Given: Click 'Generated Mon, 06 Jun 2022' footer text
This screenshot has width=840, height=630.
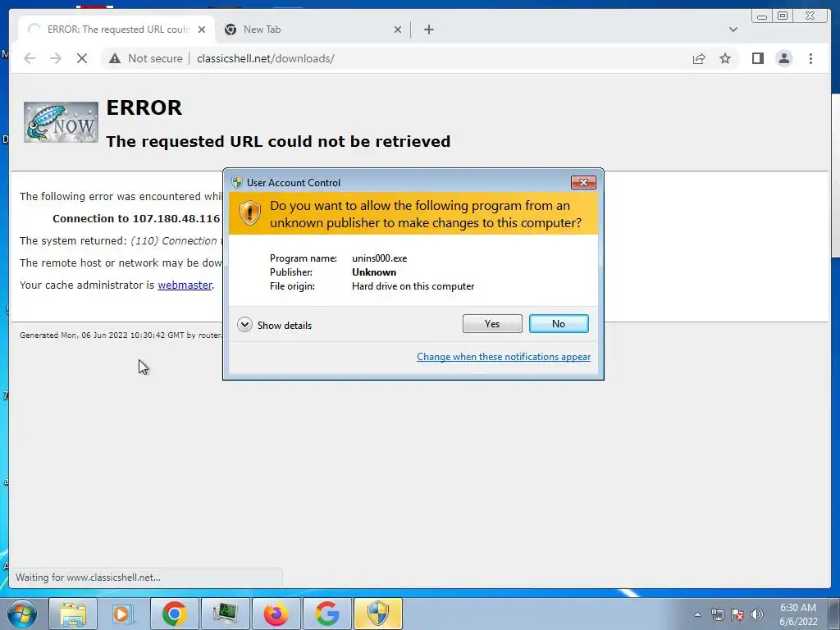Looking at the screenshot, I should pyautogui.click(x=121, y=336).
